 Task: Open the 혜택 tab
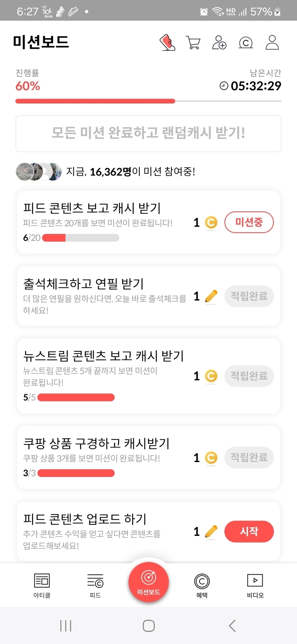pos(202,585)
